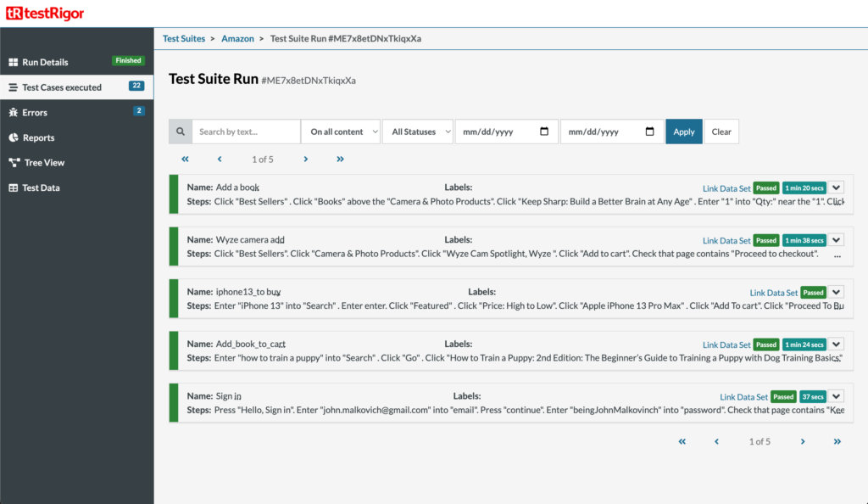Open Run Details in sidebar

click(77, 61)
